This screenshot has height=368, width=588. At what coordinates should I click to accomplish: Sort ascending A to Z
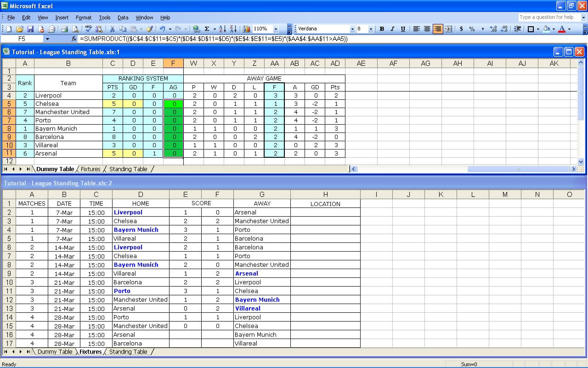coord(222,29)
